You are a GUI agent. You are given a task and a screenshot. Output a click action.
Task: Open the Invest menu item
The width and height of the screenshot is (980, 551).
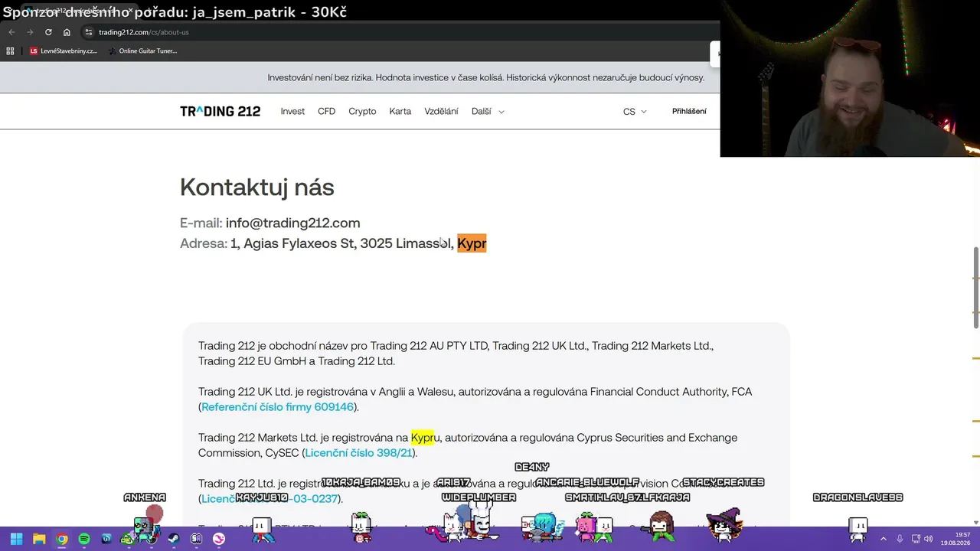[x=292, y=112]
